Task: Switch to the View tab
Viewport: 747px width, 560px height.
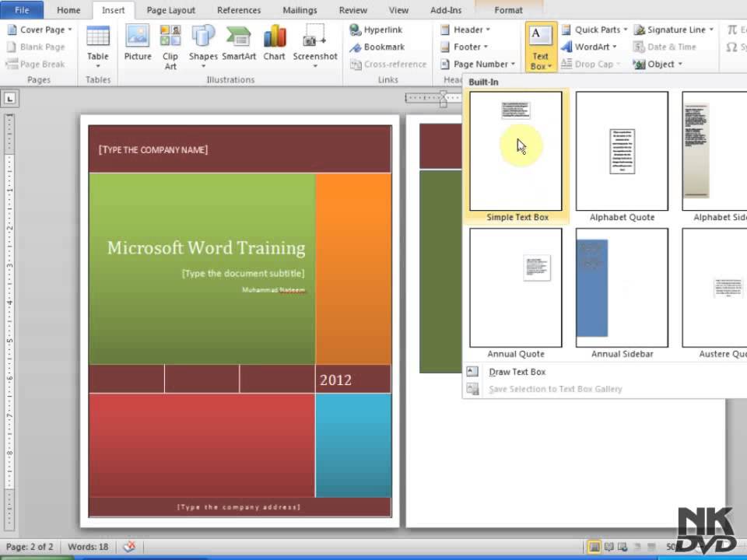Action: 398,10
